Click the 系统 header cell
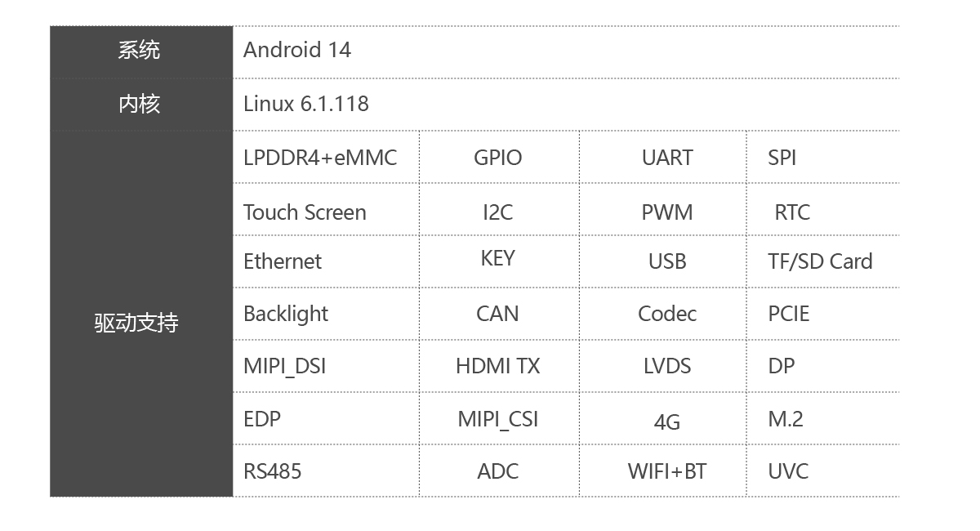980x531 pixels. (x=139, y=51)
